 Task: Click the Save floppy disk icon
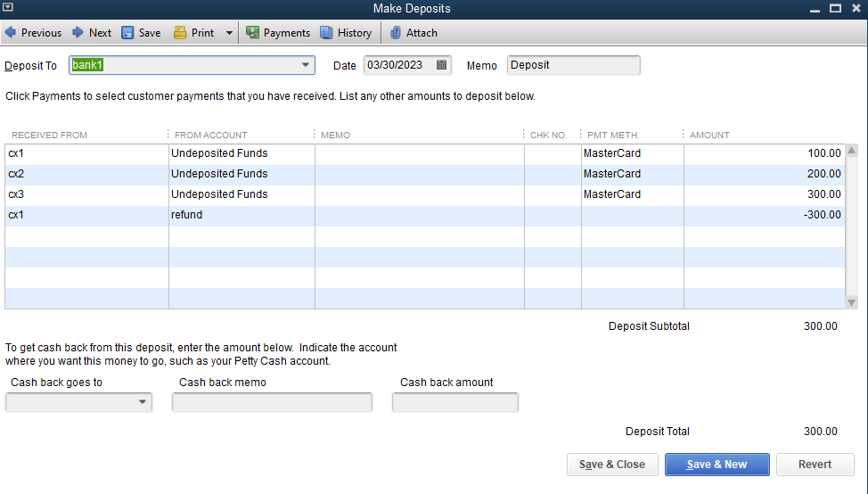tap(127, 33)
